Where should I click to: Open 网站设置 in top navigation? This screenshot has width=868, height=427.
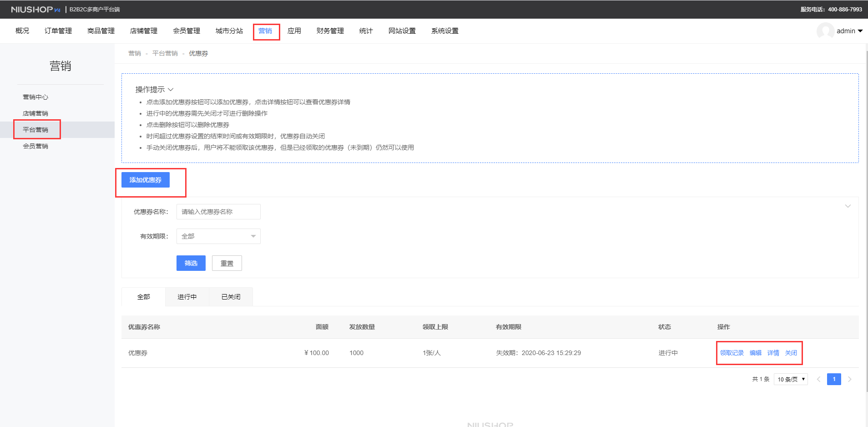tap(402, 31)
